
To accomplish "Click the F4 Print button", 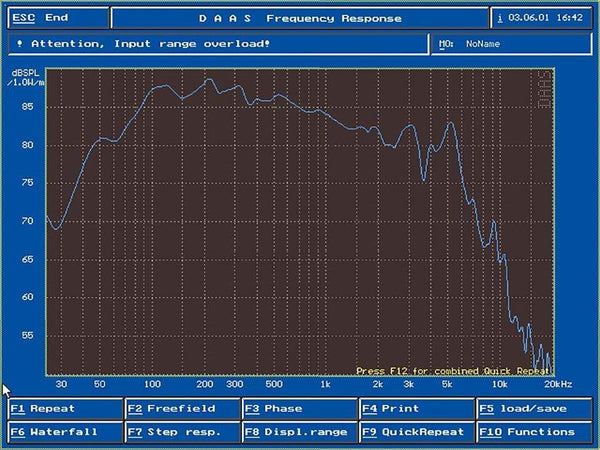I will tap(415, 408).
